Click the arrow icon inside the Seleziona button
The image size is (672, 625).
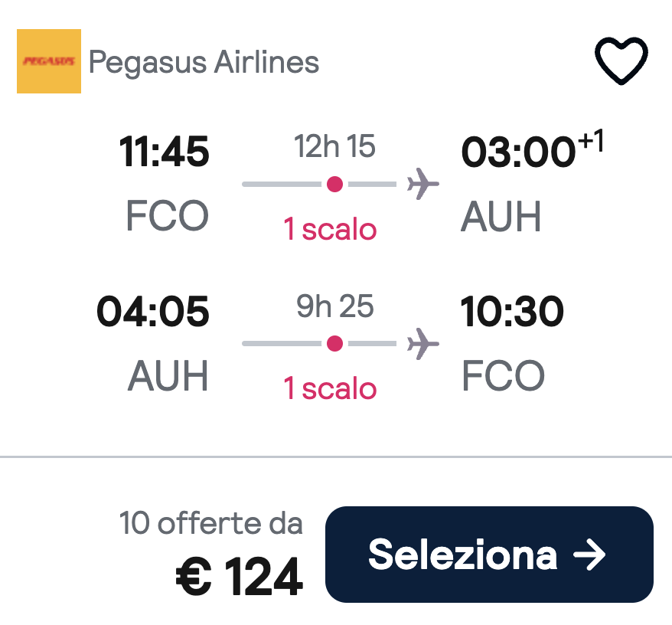coord(590,555)
